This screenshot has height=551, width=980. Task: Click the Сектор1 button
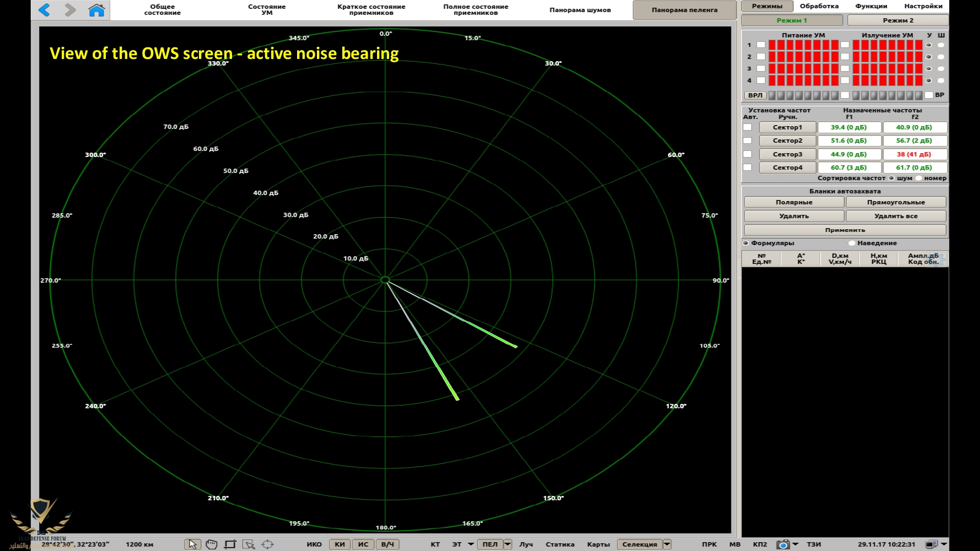tap(787, 127)
